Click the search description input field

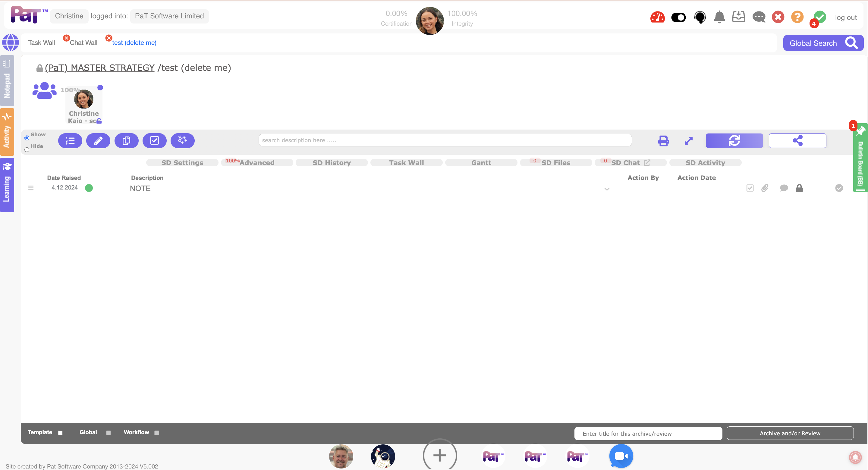coord(445,140)
